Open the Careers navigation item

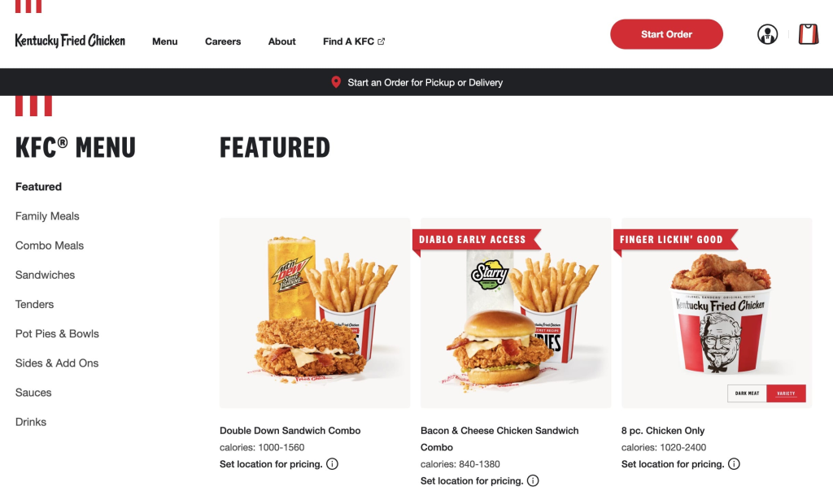pyautogui.click(x=223, y=41)
